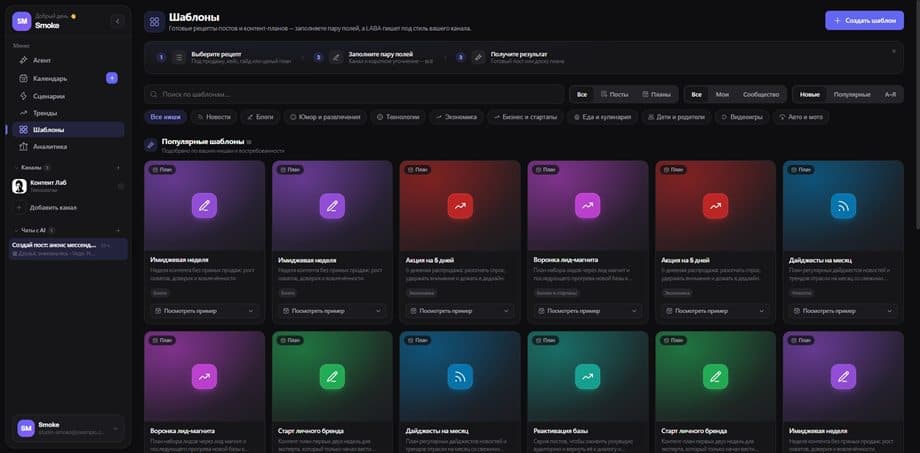This screenshot has width=920, height=453.
Task: Toggle the Блоги niche chip
Action: click(261, 117)
